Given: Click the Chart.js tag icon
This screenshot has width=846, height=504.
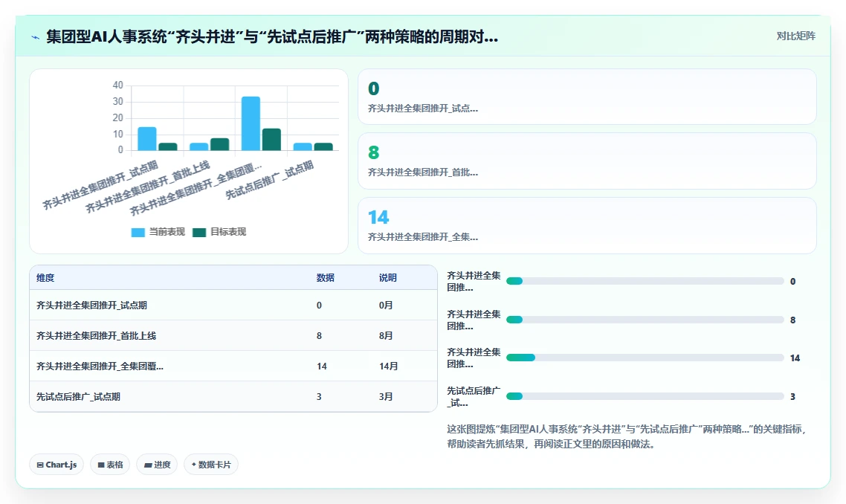Looking at the screenshot, I should click(x=40, y=465).
